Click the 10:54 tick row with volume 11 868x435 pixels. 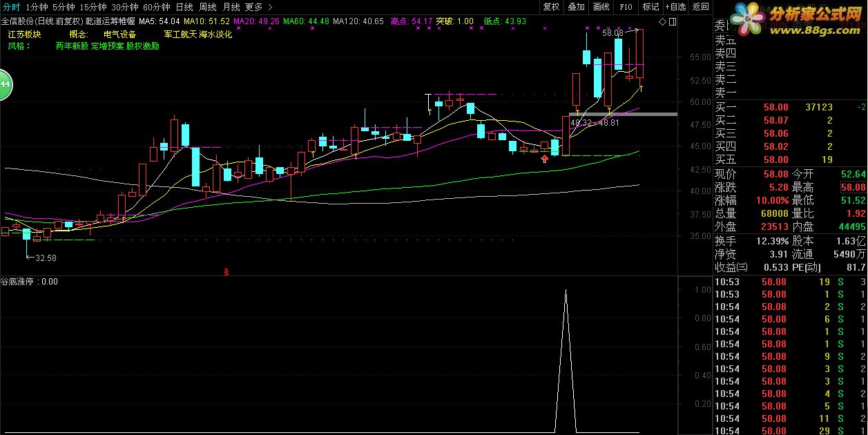pos(790,418)
